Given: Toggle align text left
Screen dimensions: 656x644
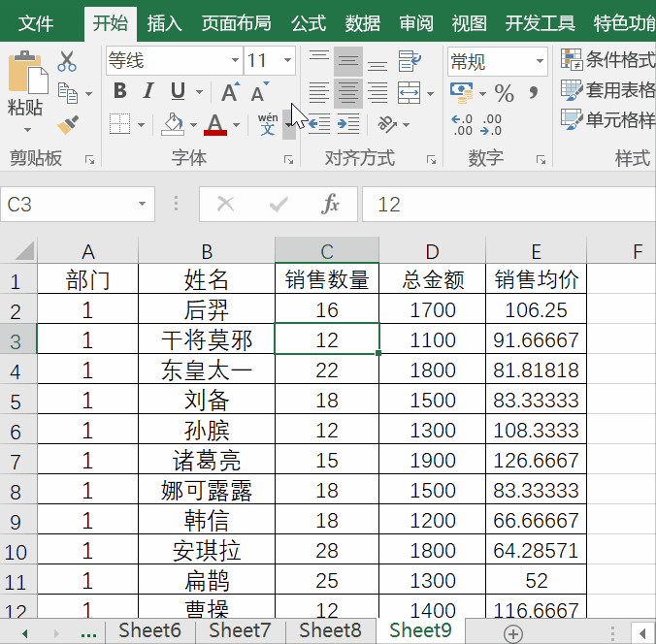Looking at the screenshot, I should point(319,92).
